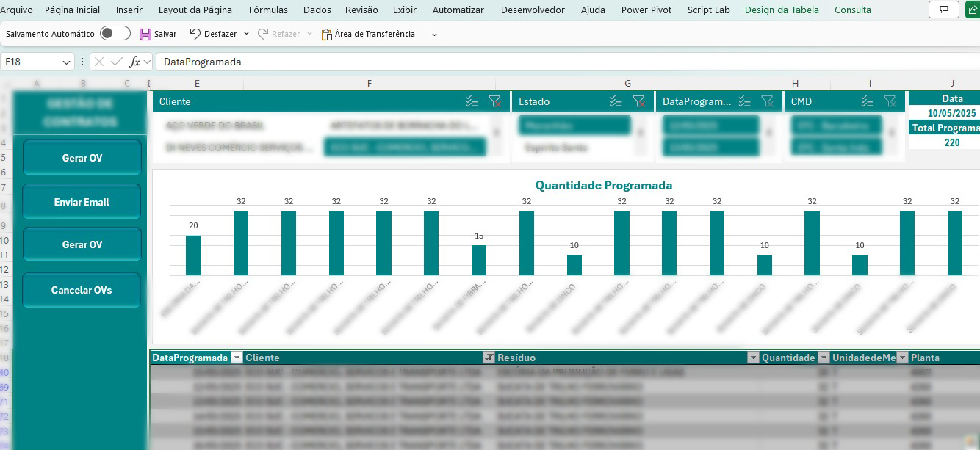
Task: Open the Desfazer history dropdown arrow
Action: click(246, 34)
